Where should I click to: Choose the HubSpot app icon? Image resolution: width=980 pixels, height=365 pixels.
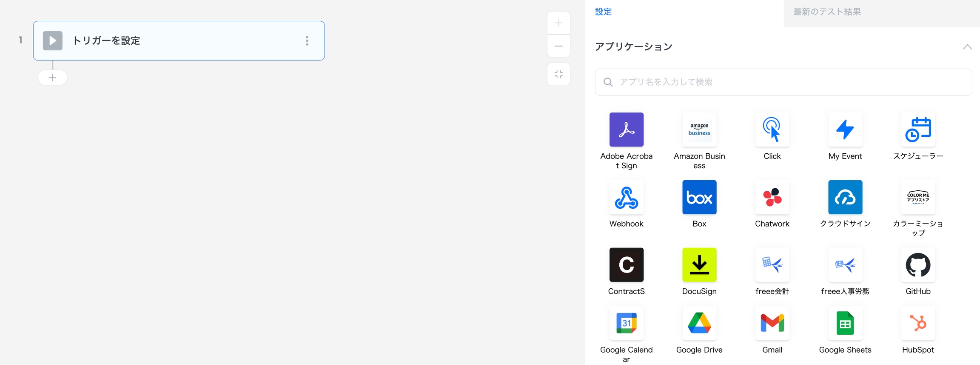pos(918,323)
